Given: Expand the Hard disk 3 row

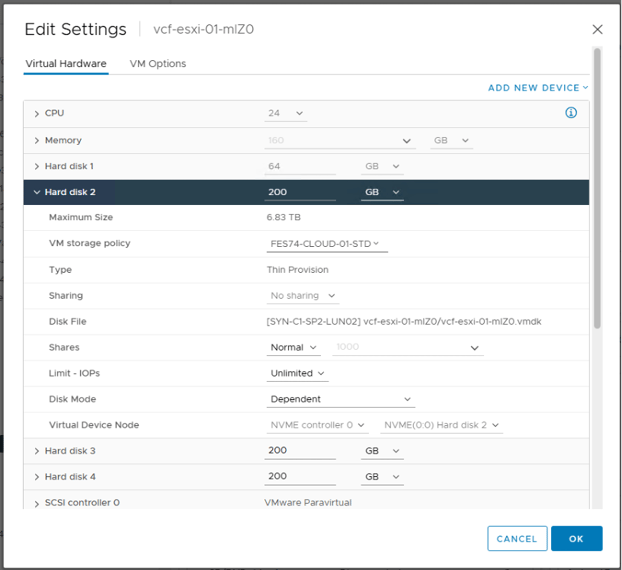Looking at the screenshot, I should pyautogui.click(x=36, y=451).
